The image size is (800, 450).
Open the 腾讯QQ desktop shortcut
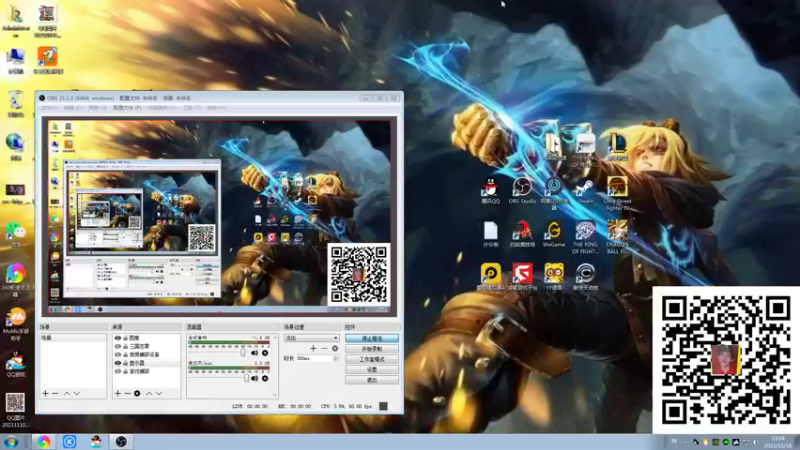tap(490, 190)
